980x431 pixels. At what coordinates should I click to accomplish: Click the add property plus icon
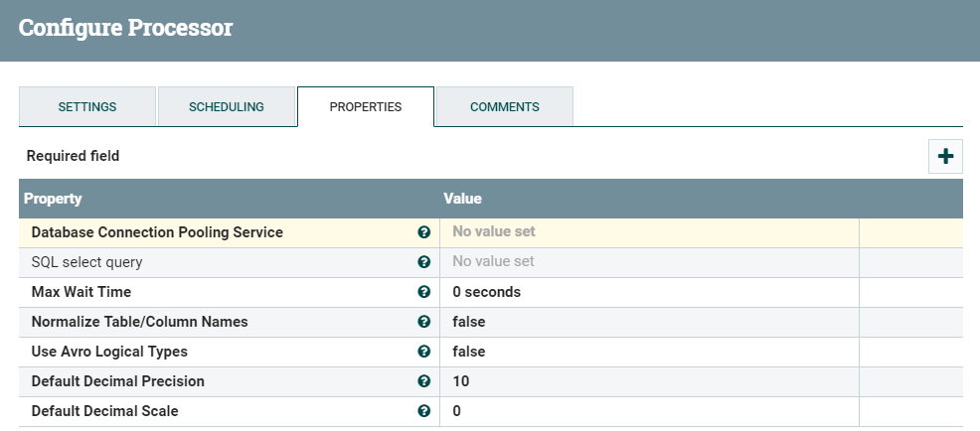point(945,157)
